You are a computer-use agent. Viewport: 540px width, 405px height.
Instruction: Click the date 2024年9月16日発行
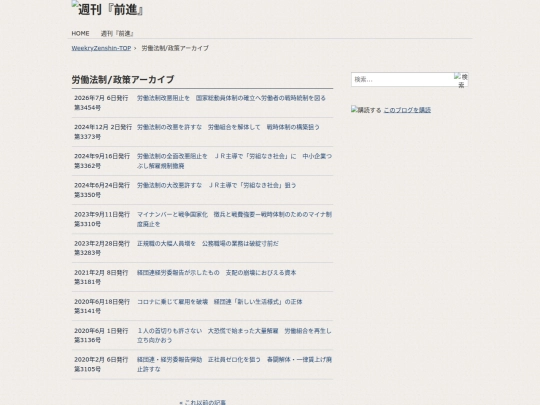[102, 156]
